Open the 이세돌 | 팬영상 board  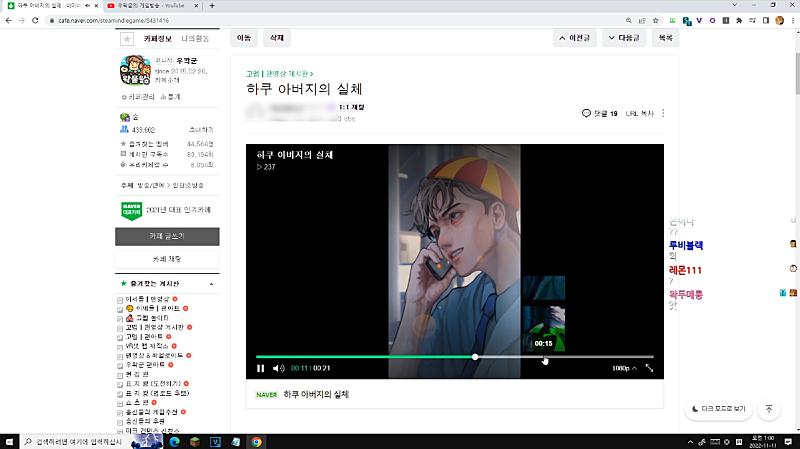[x=147, y=299]
